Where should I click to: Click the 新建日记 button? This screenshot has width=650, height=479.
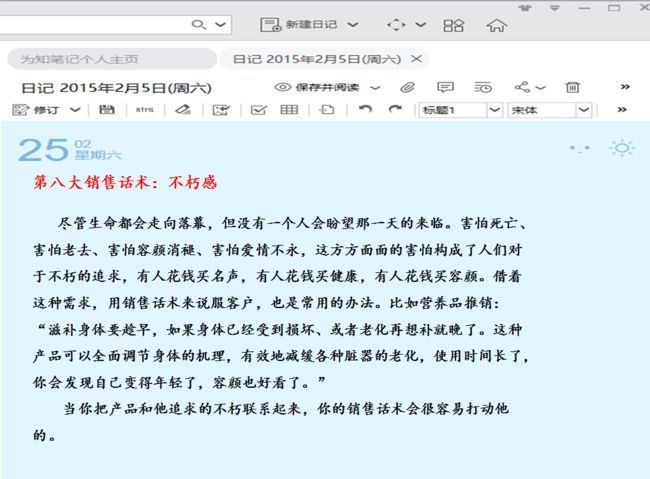click(298, 25)
